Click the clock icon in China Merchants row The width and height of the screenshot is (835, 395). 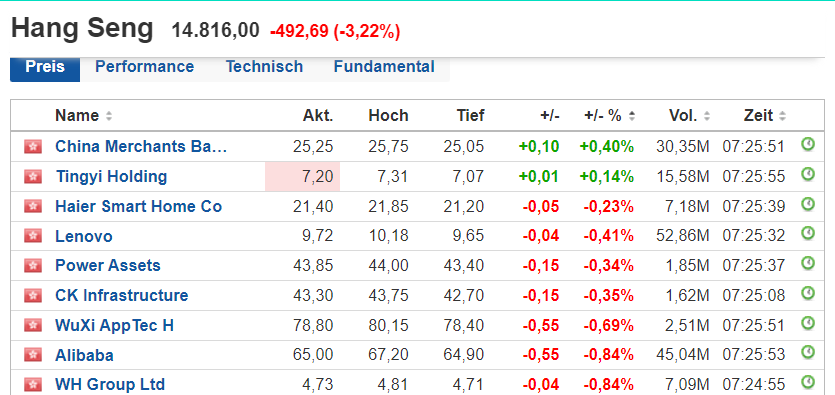pos(808,144)
